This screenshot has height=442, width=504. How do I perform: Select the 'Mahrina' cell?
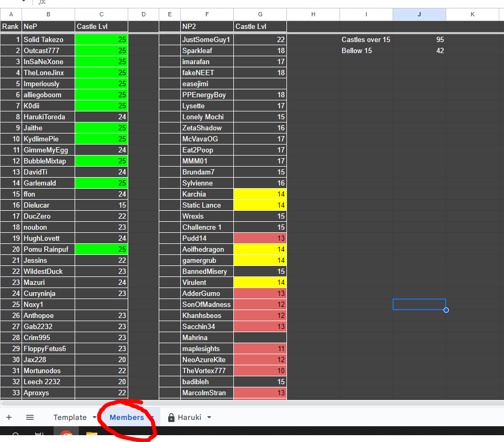click(207, 337)
